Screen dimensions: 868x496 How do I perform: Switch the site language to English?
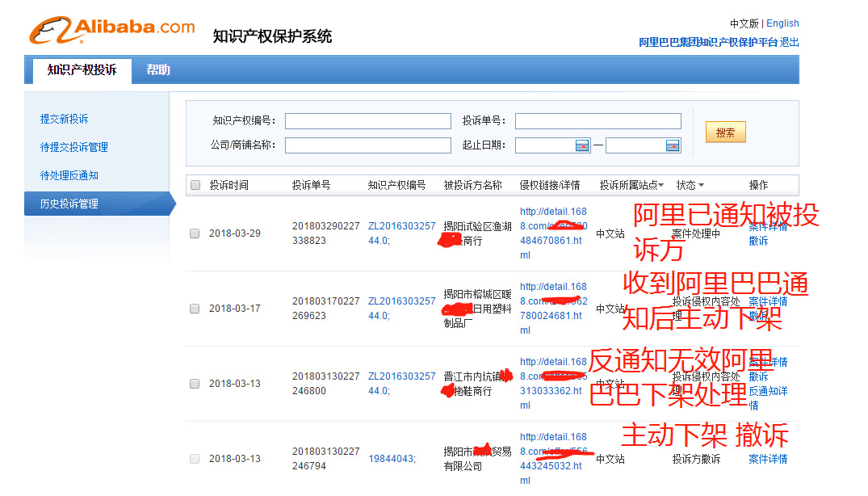point(782,23)
